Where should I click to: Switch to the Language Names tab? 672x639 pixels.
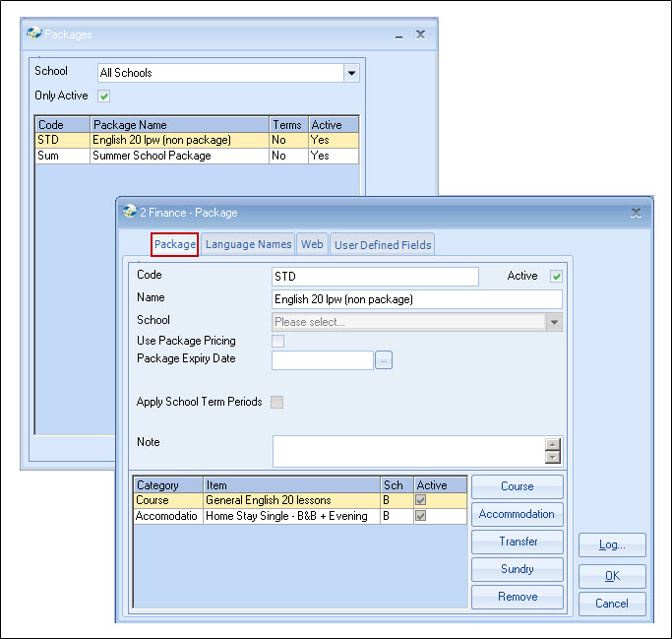(248, 244)
